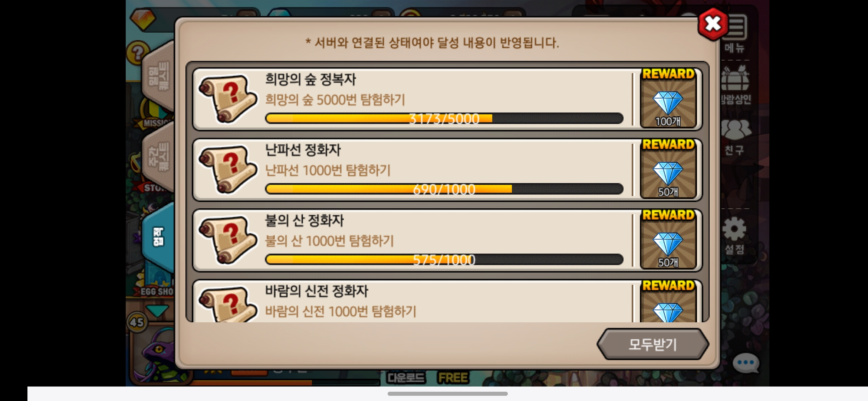Viewport: 868px width, 401px height.
Task: Click the 690/1000 progress bar
Action: point(444,189)
